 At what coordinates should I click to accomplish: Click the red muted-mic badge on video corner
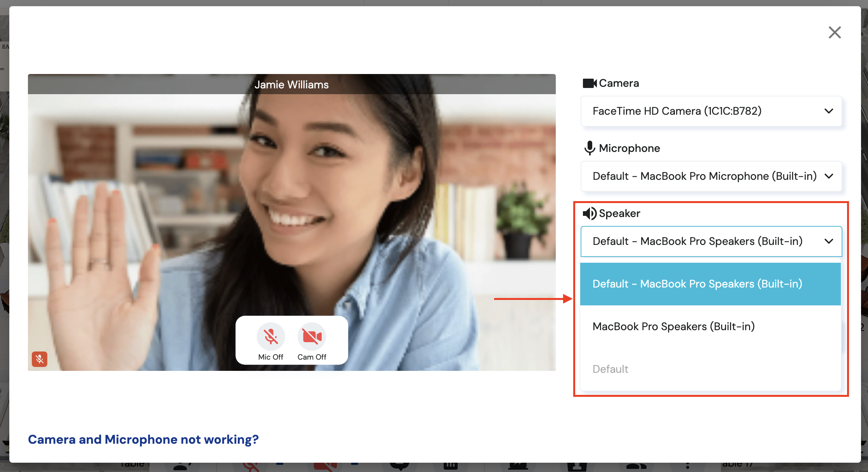(x=40, y=359)
